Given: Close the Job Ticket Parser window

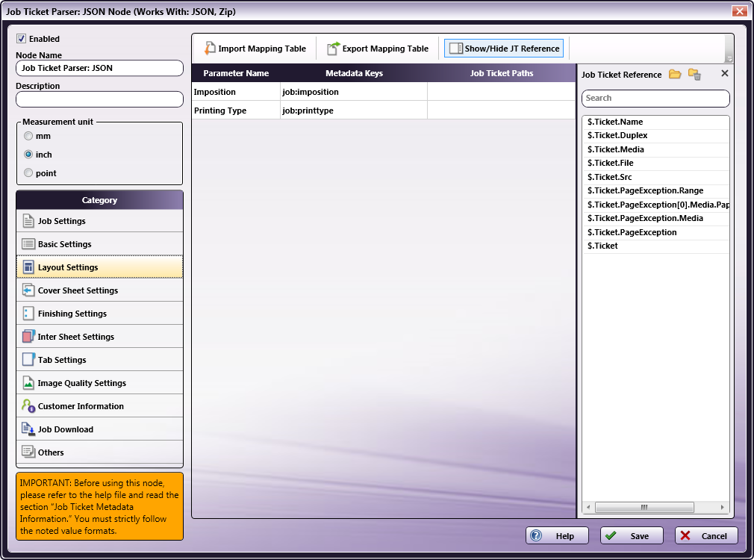Looking at the screenshot, I should click(739, 11).
